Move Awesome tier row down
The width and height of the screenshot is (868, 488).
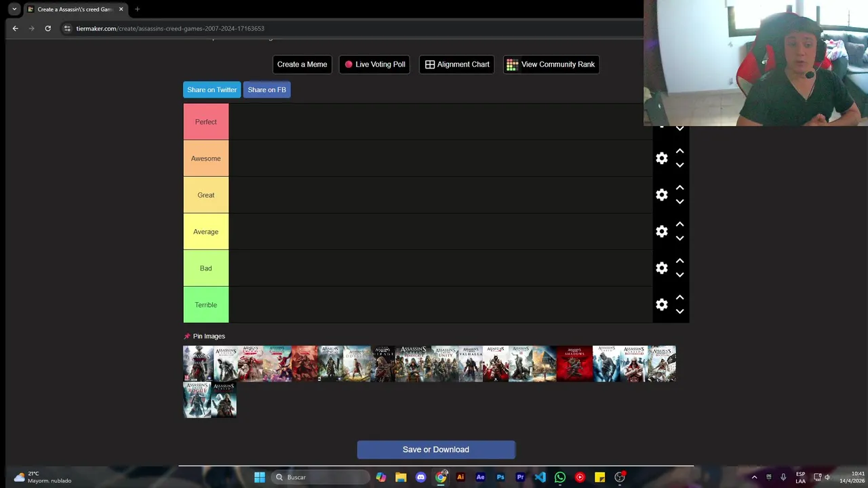[x=679, y=165]
